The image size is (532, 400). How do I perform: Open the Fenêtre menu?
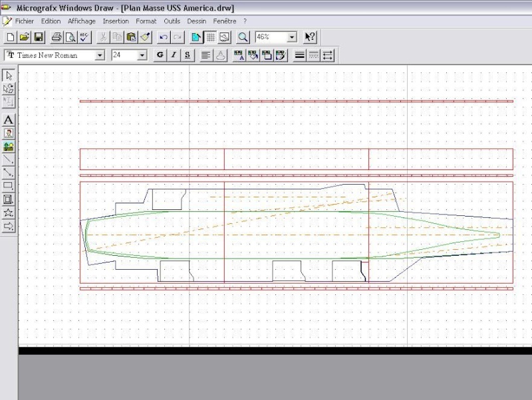pyautogui.click(x=225, y=21)
